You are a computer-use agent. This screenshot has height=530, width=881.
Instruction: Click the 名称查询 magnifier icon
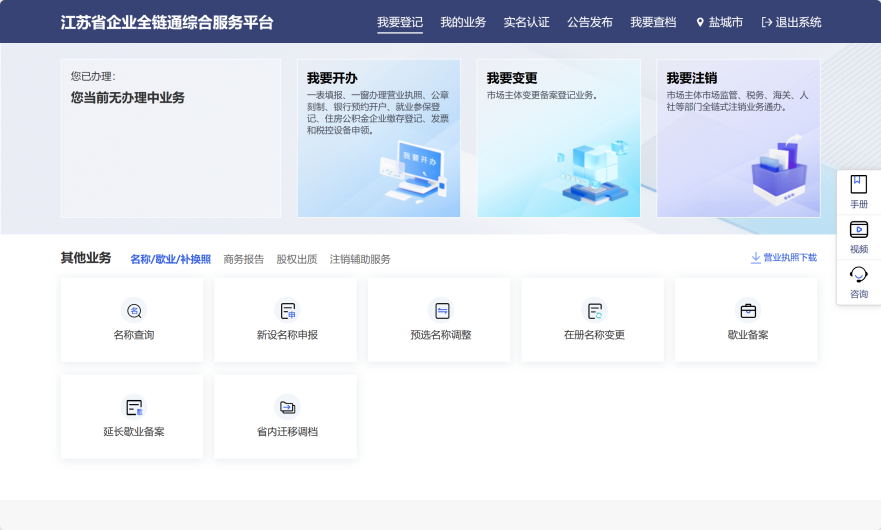click(x=133, y=310)
